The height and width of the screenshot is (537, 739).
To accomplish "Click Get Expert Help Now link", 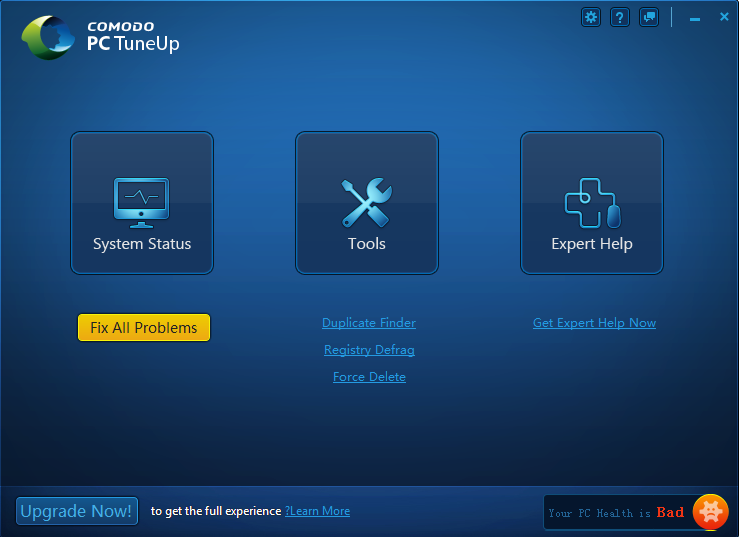I will coord(594,323).
